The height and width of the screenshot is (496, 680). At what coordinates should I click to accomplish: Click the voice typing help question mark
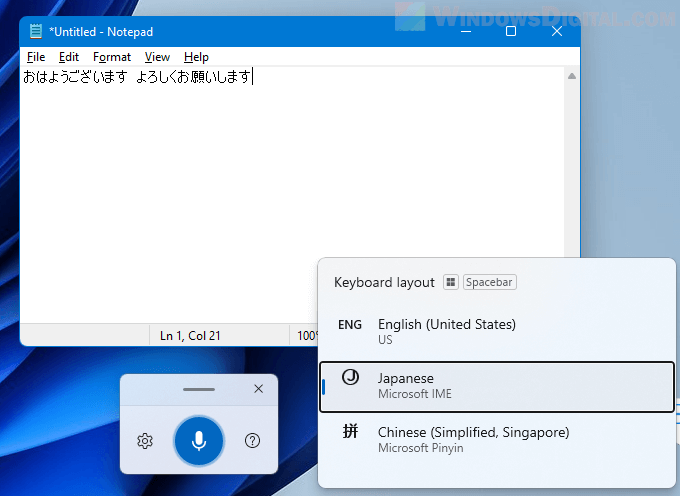pos(253,441)
